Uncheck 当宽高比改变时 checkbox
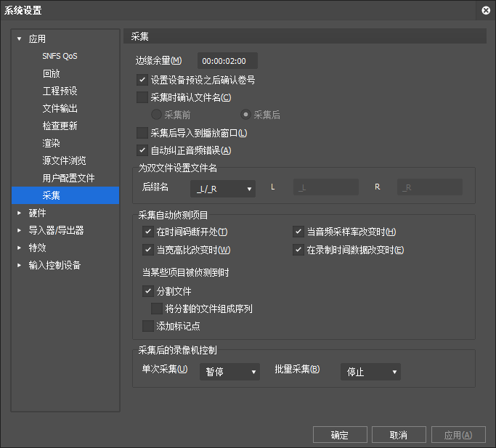Screen dimensions: 496x448 click(x=148, y=250)
